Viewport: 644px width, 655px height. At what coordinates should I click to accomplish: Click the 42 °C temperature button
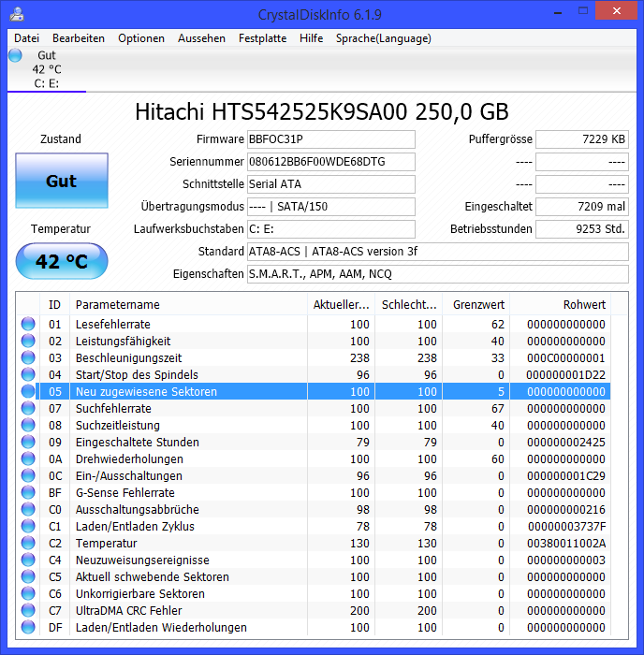tap(62, 261)
